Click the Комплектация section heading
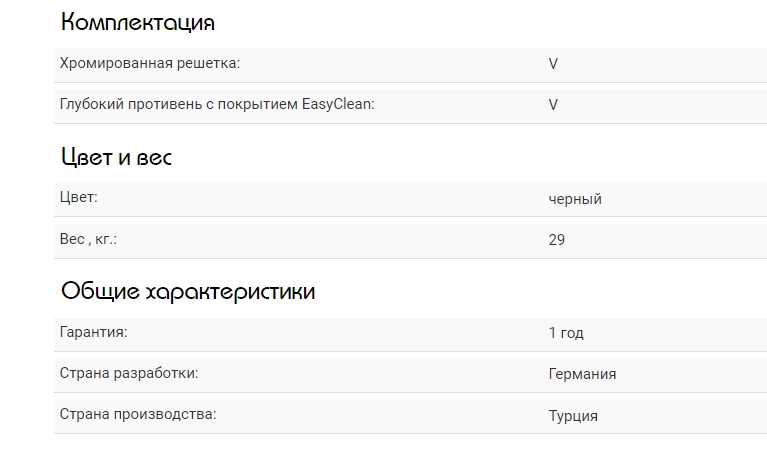This screenshot has width=767, height=464. pos(137,22)
